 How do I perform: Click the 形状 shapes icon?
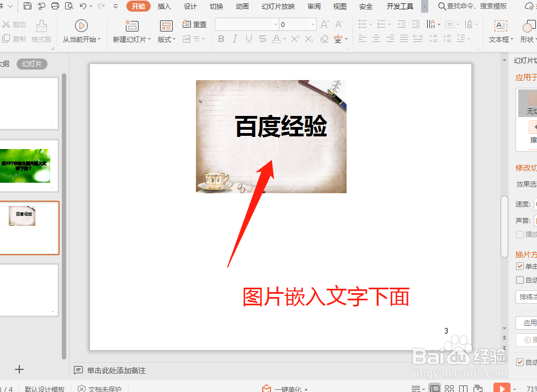pyautogui.click(x=529, y=26)
